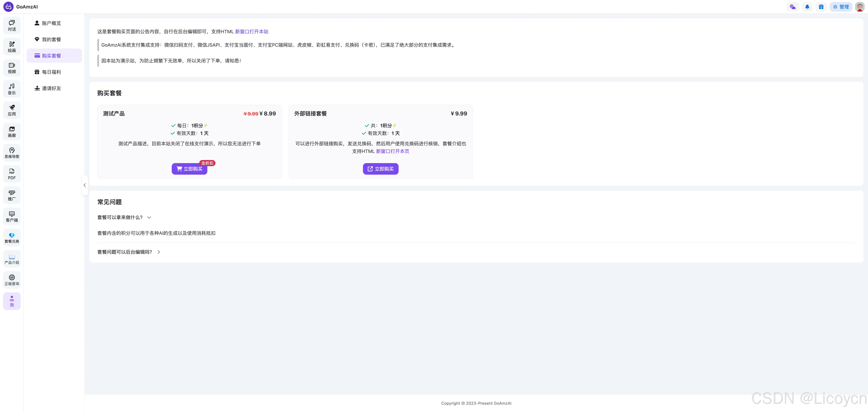Click the notification bell icon

807,7
